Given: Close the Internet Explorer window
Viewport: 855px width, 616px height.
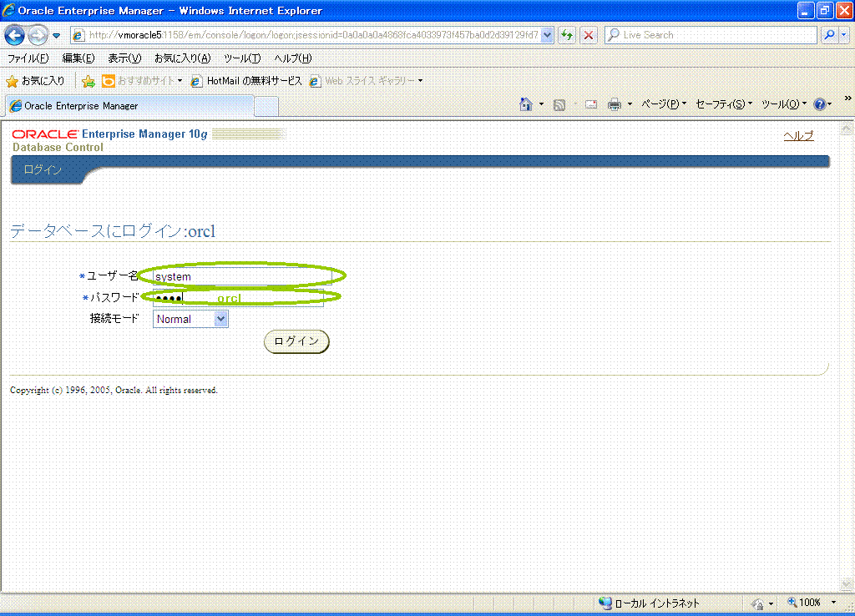Looking at the screenshot, I should [x=844, y=10].
